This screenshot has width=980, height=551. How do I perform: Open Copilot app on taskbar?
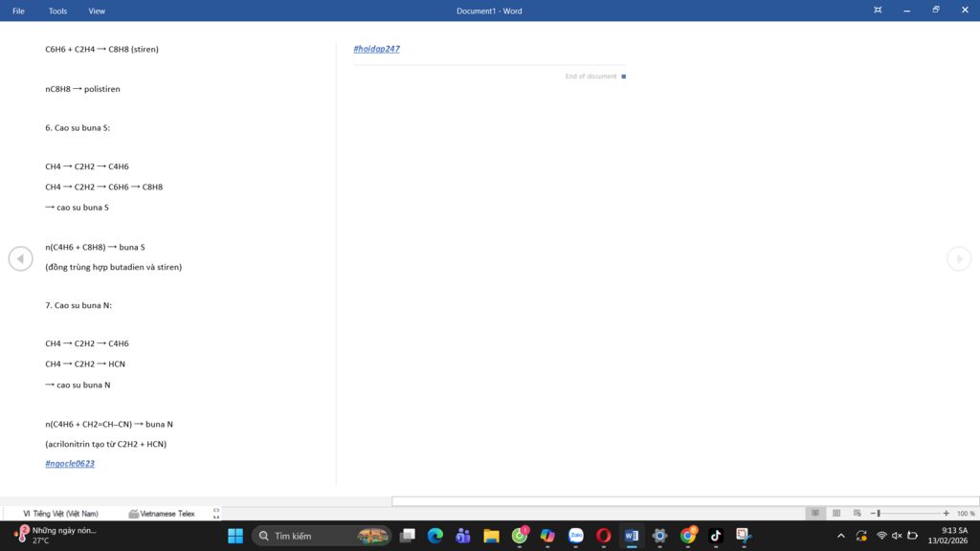(547, 536)
